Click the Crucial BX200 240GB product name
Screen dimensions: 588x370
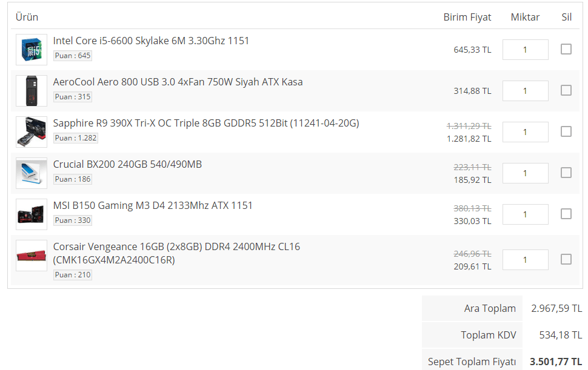(x=127, y=164)
